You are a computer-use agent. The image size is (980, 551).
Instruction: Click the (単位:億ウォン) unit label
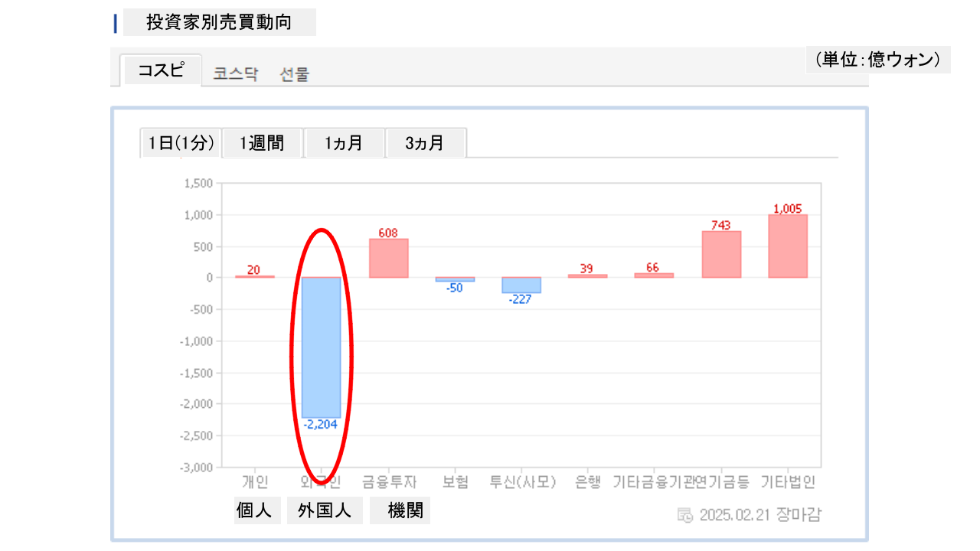877,60
